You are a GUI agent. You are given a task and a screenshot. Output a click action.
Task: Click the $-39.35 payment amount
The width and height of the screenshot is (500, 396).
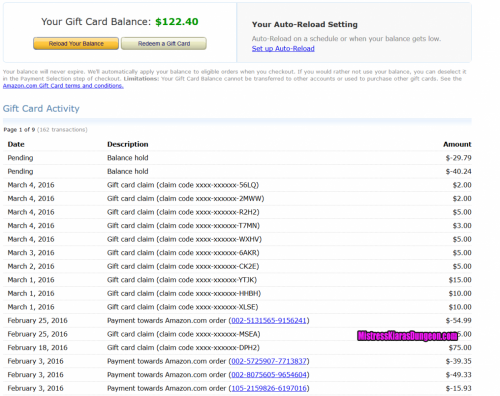tap(458, 361)
